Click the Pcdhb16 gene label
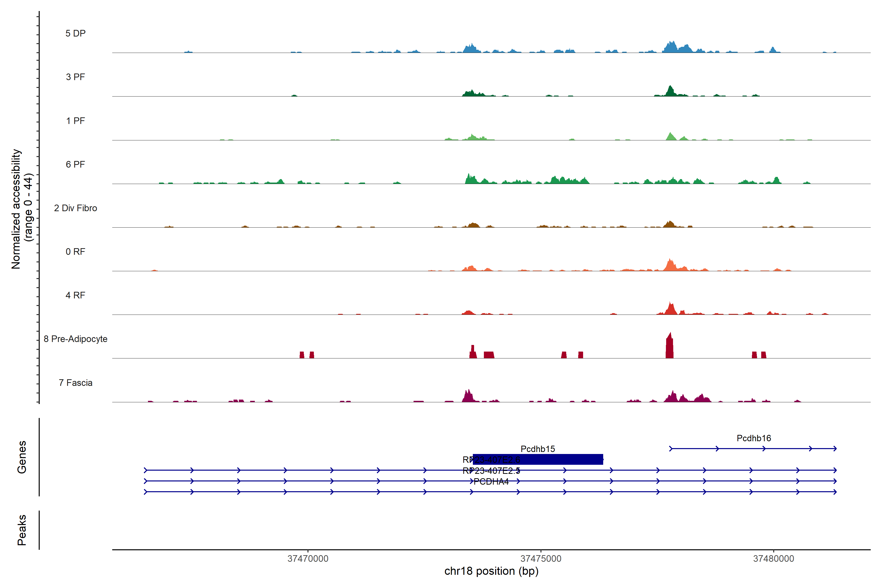 click(754, 438)
